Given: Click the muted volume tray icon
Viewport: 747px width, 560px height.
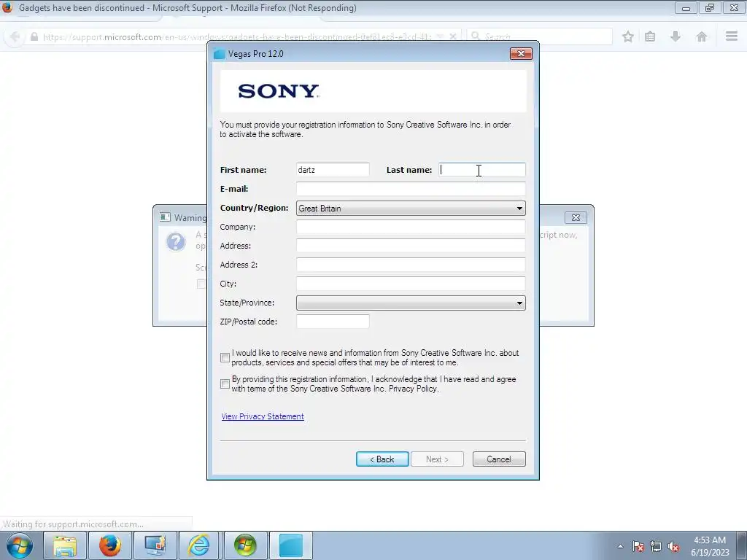Looking at the screenshot, I should 673,547.
